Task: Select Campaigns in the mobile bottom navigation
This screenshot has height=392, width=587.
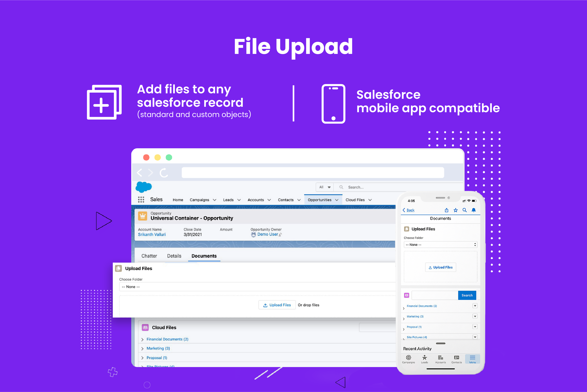Action: pyautogui.click(x=409, y=359)
